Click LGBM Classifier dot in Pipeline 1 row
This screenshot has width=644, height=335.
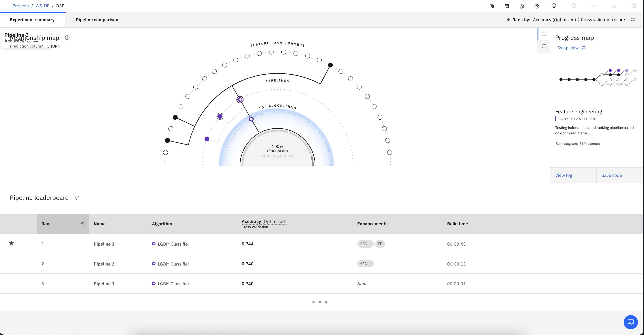[154, 284]
